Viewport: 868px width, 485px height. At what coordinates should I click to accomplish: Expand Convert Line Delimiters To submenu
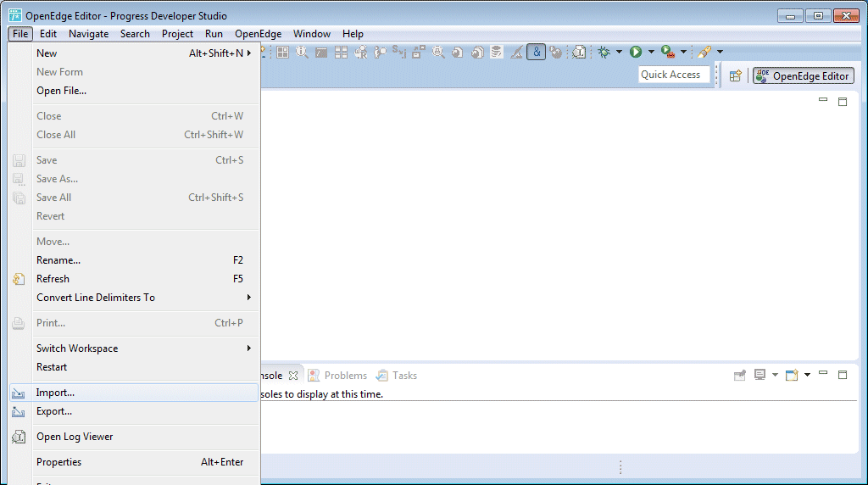tap(134, 298)
